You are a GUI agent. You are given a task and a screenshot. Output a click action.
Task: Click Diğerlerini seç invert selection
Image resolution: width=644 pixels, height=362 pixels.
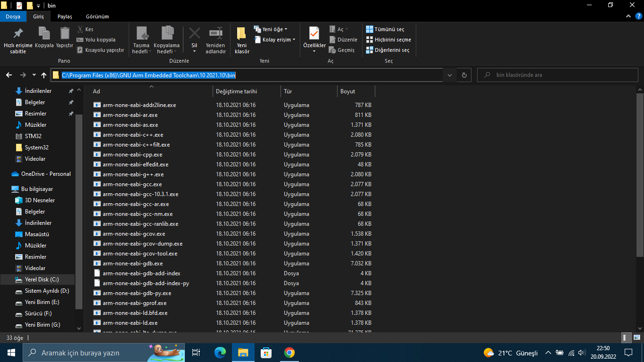(x=388, y=50)
